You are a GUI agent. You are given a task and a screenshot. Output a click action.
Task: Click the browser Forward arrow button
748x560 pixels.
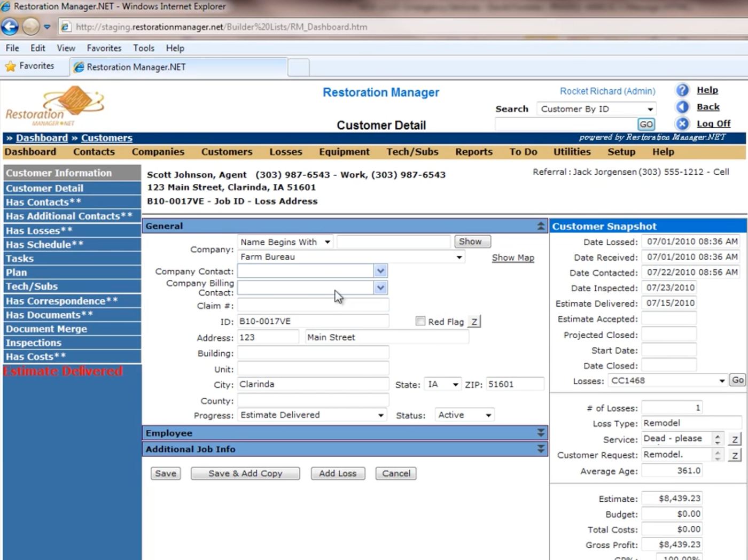click(x=31, y=26)
